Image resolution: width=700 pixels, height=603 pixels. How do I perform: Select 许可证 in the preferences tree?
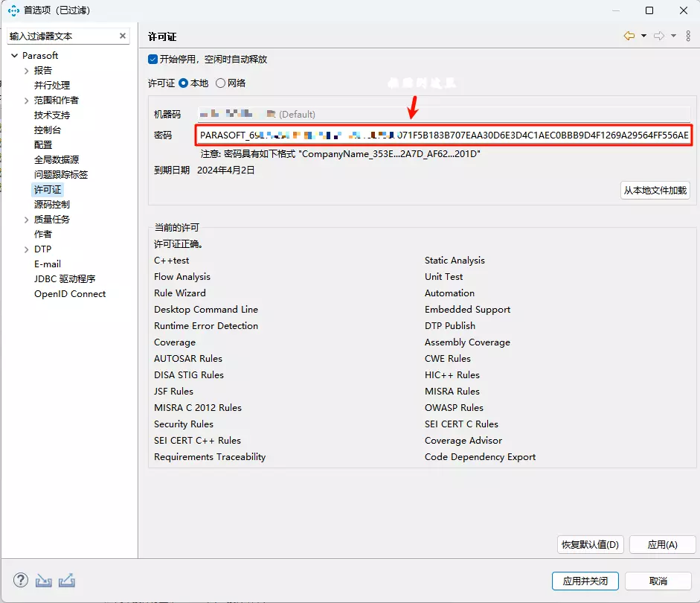click(48, 190)
